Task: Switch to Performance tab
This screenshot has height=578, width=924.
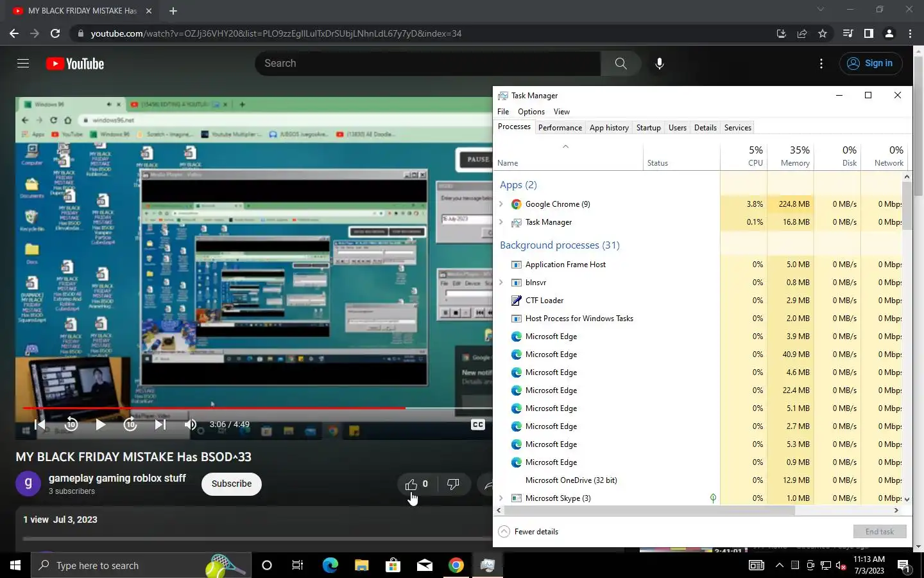Action: point(560,128)
